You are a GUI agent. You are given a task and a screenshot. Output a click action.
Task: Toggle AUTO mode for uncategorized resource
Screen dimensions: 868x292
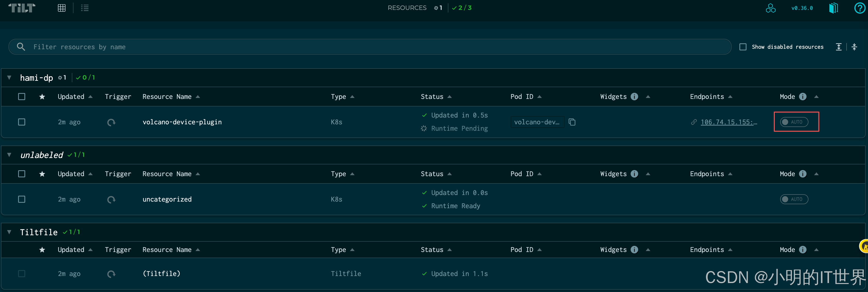point(794,199)
